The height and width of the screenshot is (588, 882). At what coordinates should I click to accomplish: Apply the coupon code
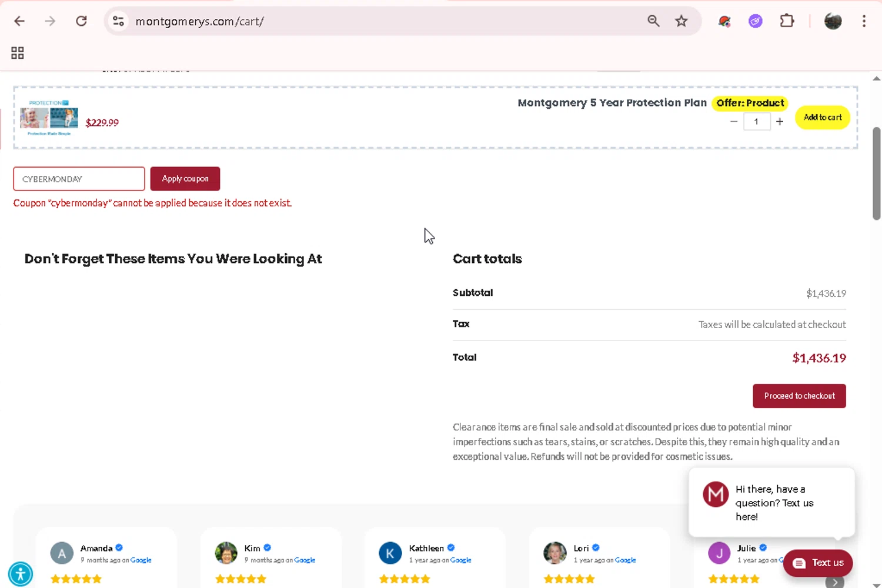pos(185,179)
